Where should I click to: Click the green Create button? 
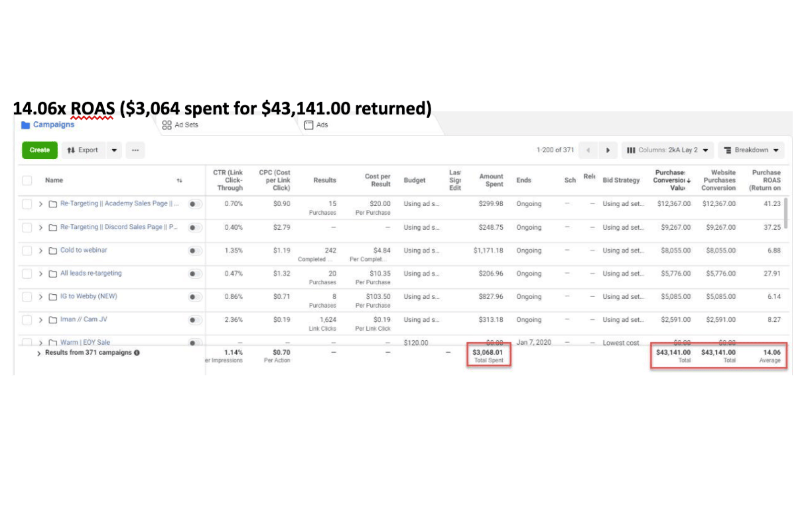(x=40, y=150)
